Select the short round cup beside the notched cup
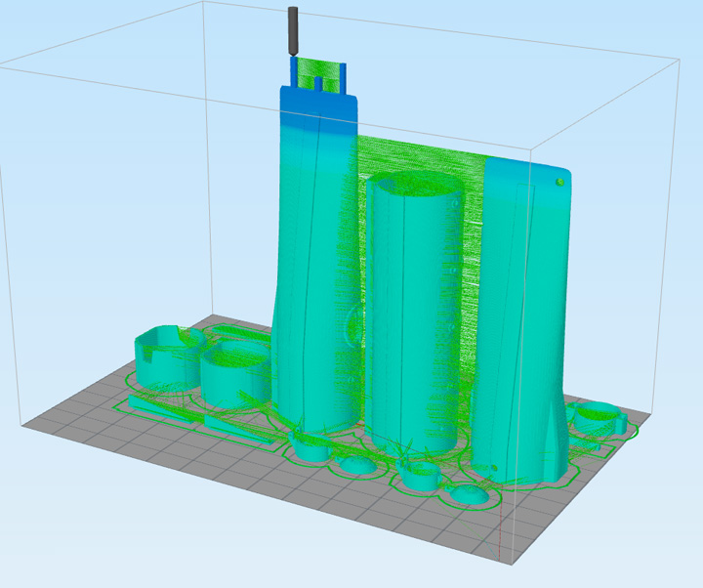The height and width of the screenshot is (588, 703). [x=235, y=374]
